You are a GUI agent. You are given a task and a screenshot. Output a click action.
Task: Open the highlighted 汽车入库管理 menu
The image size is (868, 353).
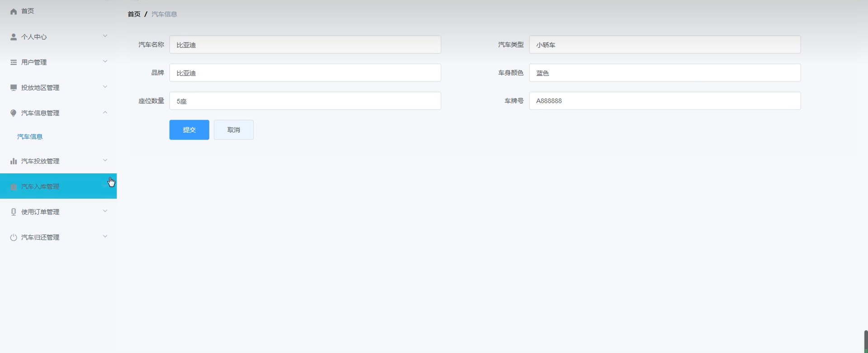point(58,186)
